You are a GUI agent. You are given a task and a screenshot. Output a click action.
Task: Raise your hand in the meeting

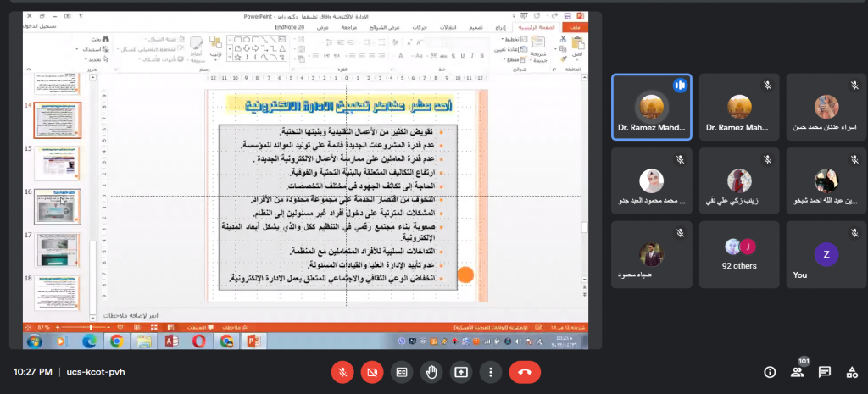(x=431, y=371)
